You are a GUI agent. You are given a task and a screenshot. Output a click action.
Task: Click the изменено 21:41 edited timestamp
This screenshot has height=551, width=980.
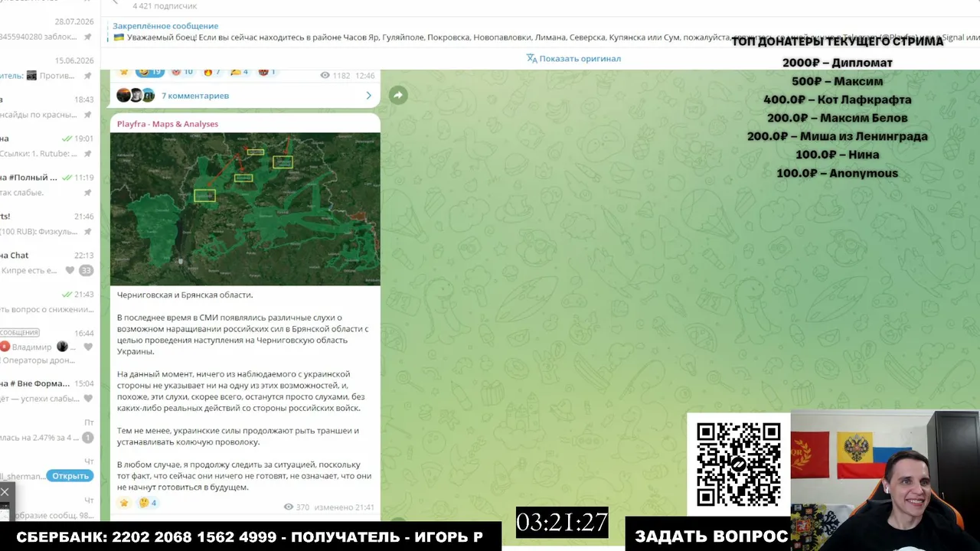point(345,507)
